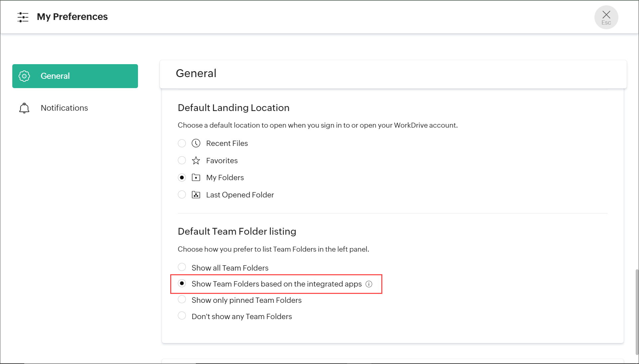Viewport: 639px width, 364px height.
Task: Select Last Opened Folder radio button
Action: (182, 194)
